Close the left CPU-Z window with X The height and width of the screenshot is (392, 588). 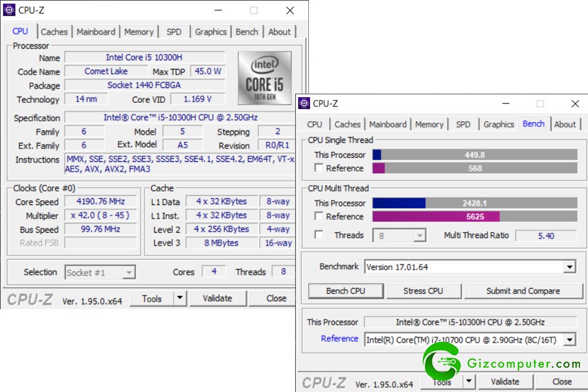(x=290, y=10)
